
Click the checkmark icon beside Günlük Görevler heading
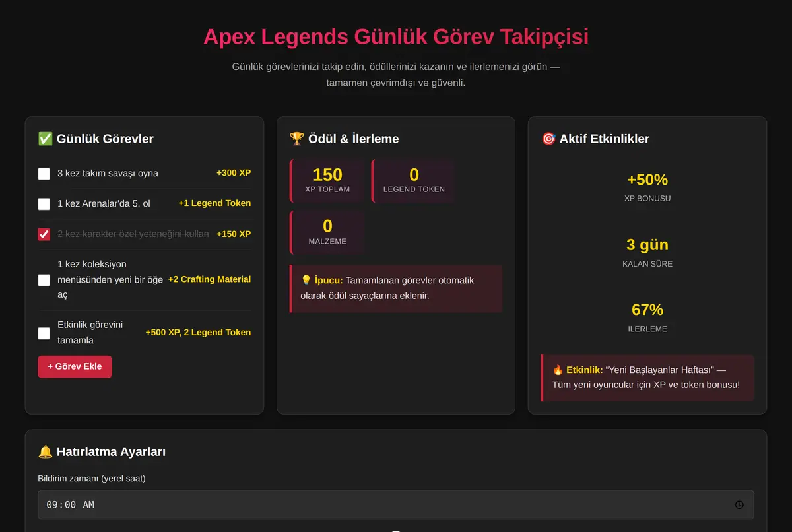45,139
